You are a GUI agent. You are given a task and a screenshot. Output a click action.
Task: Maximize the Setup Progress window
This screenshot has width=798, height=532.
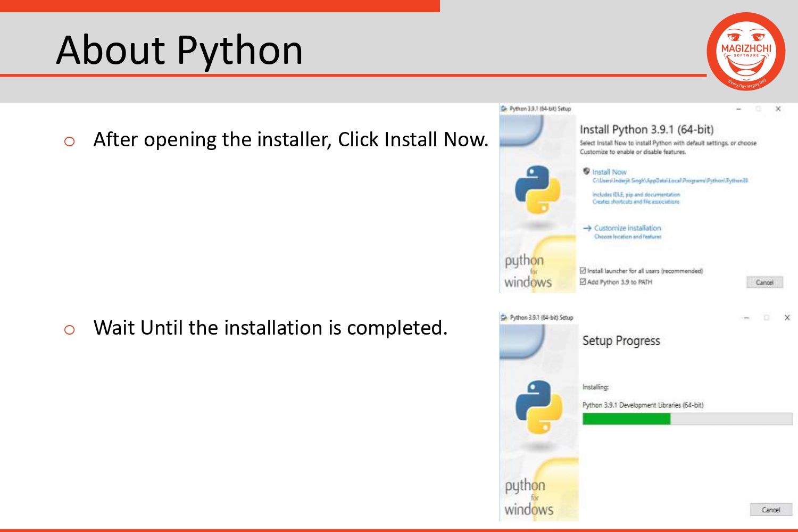pyautogui.click(x=767, y=318)
